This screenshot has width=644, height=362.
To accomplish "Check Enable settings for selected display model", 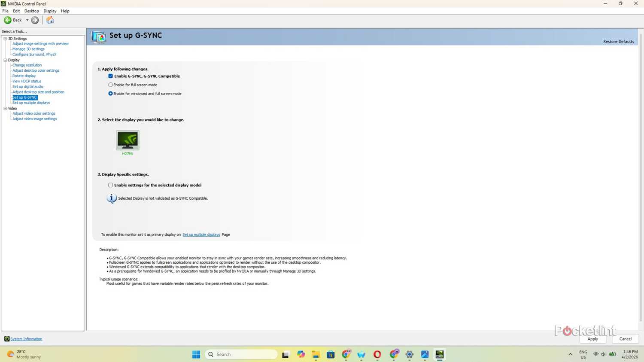I will 111,185.
